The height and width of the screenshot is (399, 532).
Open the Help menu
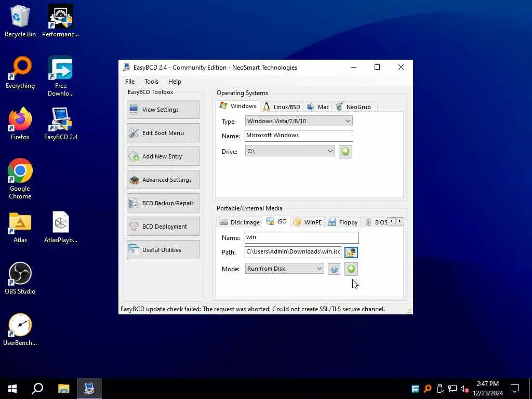pyautogui.click(x=175, y=82)
